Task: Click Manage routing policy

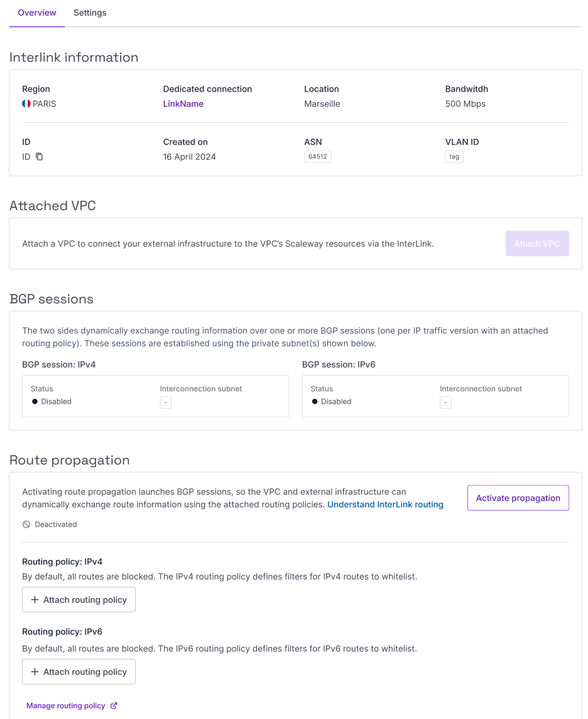Action: tap(66, 705)
